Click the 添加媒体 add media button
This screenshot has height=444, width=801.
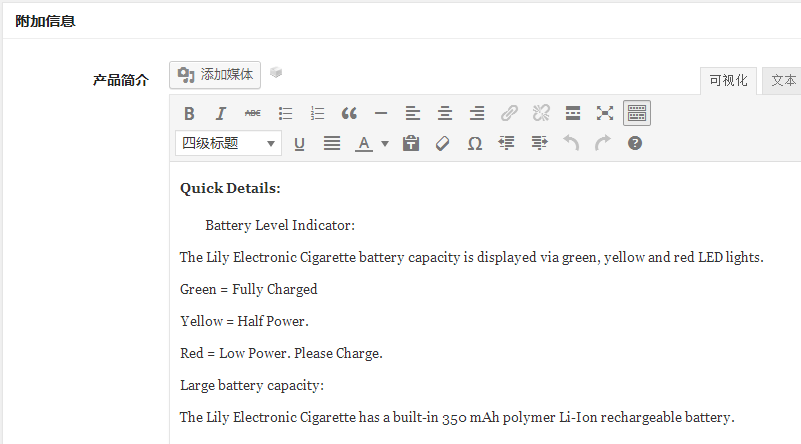(x=215, y=75)
